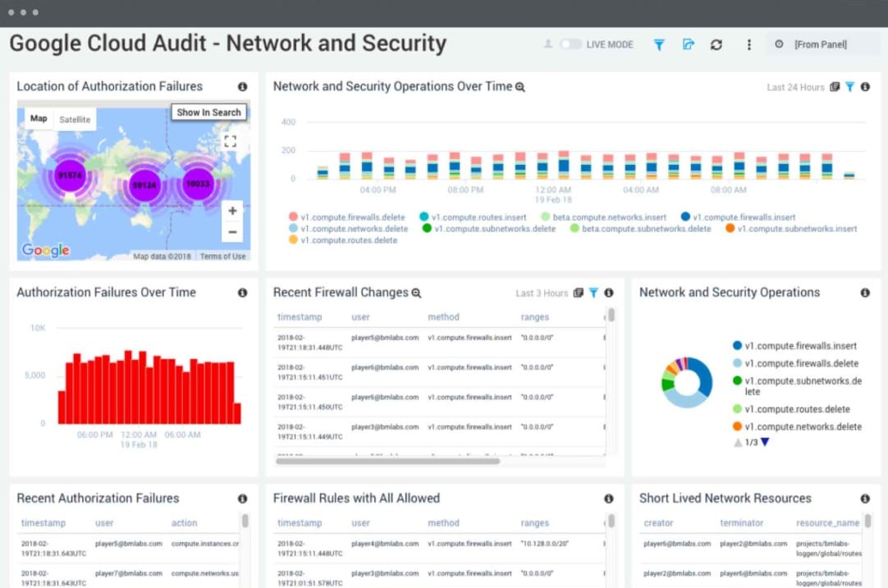Go to next pie legend page arrow
This screenshot has height=588, width=888.
coord(765,442)
